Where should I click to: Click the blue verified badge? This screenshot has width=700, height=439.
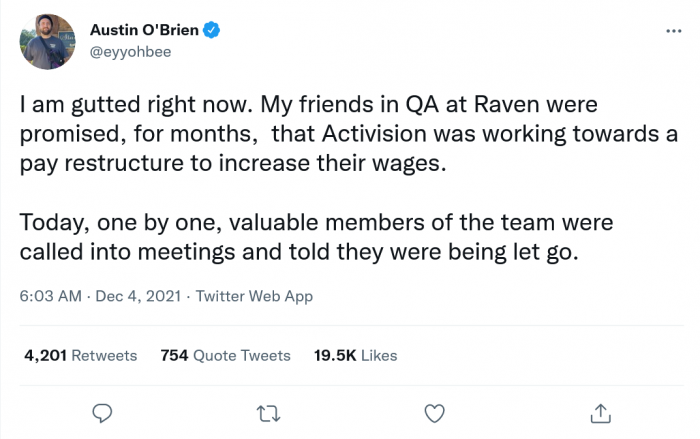pos(212,31)
